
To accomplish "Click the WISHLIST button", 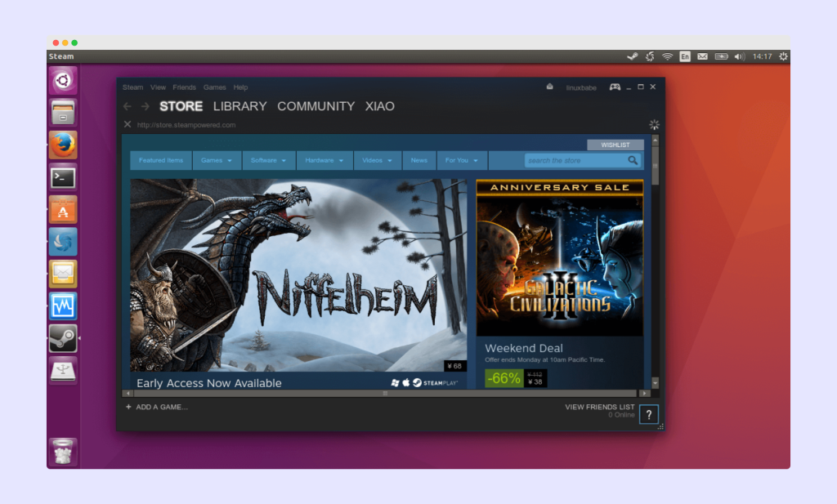I will (615, 145).
